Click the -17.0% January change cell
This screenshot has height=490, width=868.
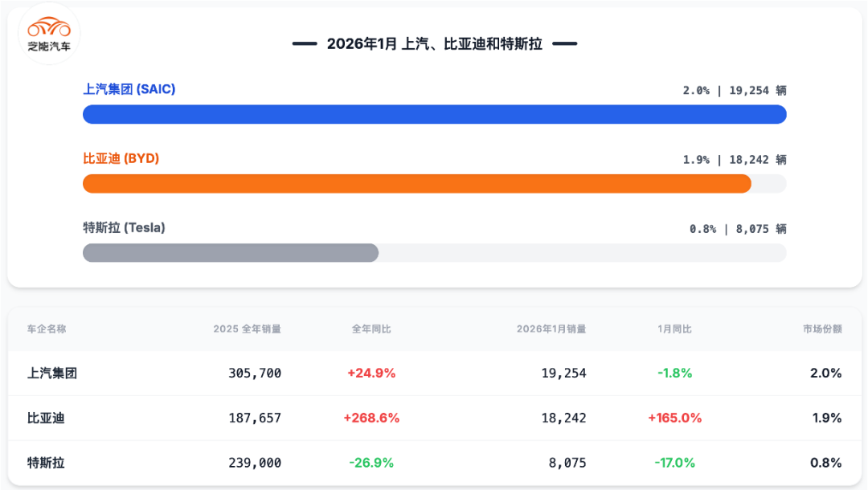click(x=675, y=463)
